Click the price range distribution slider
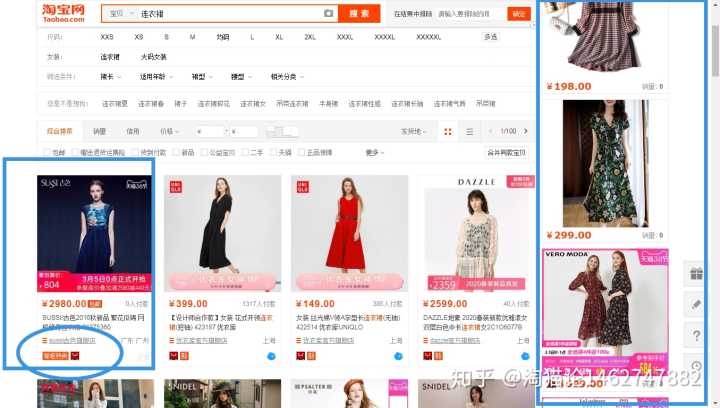 [x=282, y=132]
